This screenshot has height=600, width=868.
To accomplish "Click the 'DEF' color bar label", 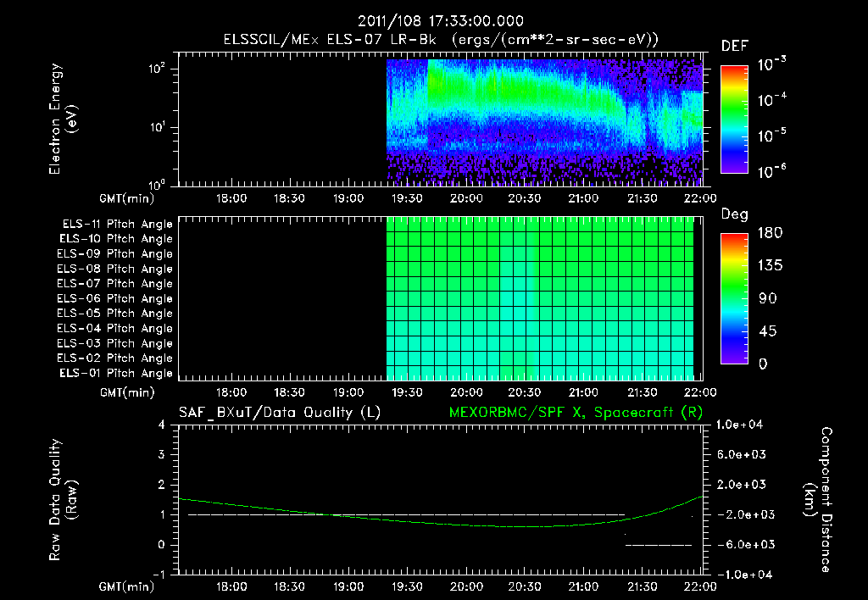I will [x=734, y=47].
